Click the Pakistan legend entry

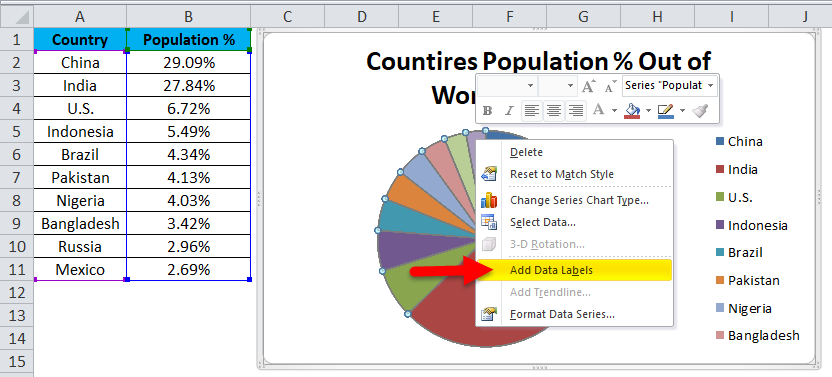[x=747, y=280]
